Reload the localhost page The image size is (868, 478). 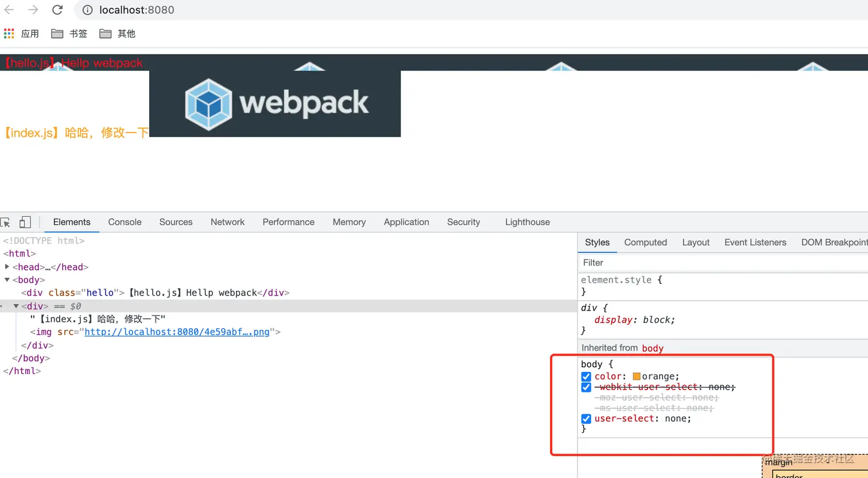tap(57, 10)
